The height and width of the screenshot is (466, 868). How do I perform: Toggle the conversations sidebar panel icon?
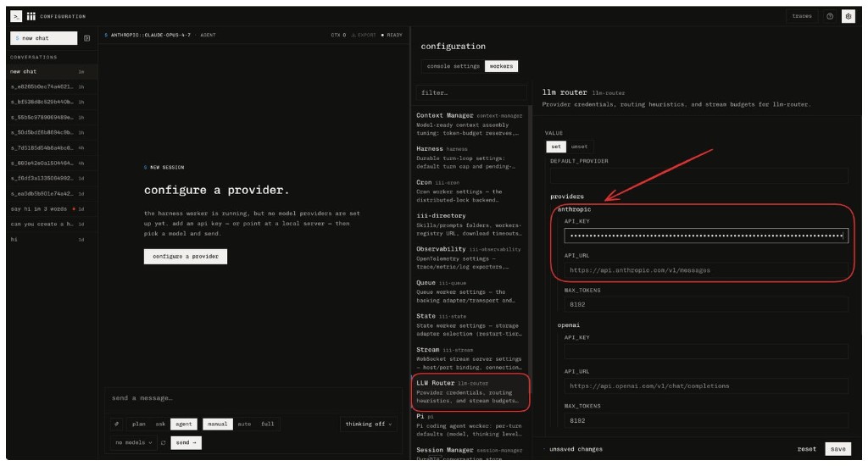pyautogui.click(x=87, y=38)
